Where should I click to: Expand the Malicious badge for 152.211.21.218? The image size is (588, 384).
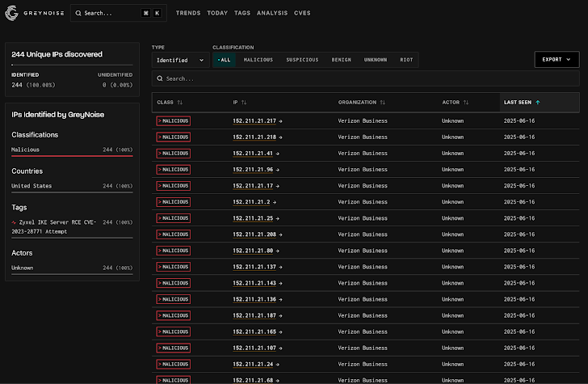coord(173,137)
